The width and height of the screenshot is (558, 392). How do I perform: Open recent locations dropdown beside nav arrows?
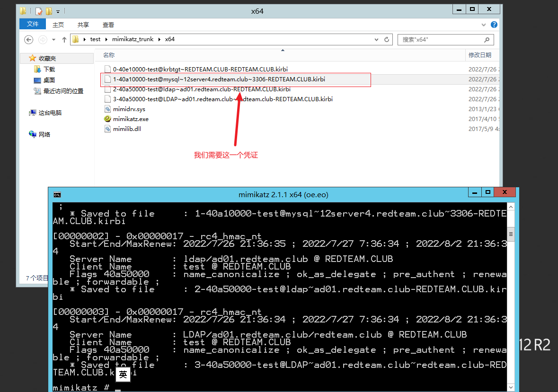[54, 40]
